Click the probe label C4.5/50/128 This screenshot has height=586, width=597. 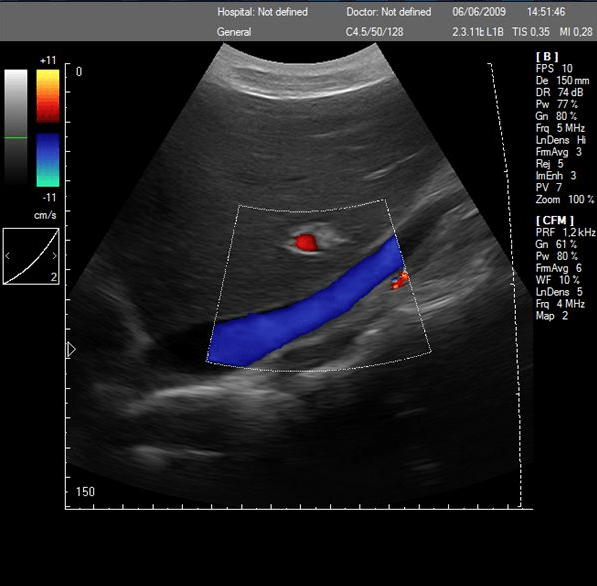click(374, 32)
